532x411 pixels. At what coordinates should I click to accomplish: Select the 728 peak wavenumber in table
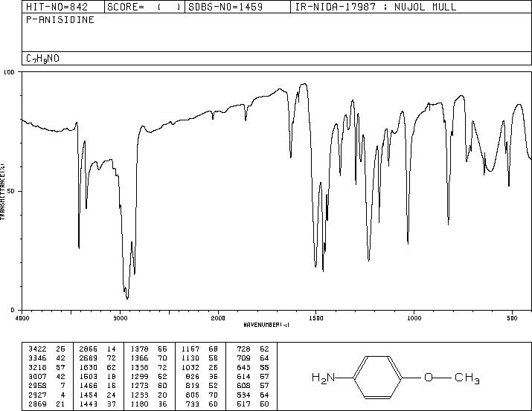243,349
